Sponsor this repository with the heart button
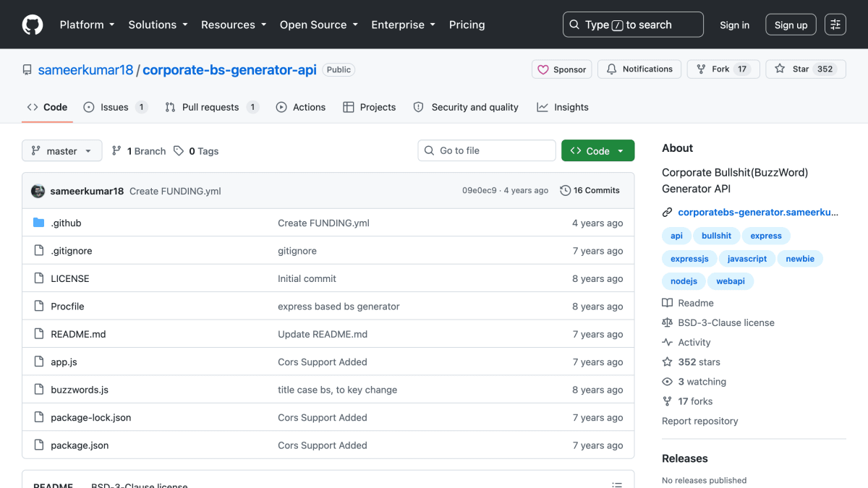The width and height of the screenshot is (868, 488). (562, 69)
